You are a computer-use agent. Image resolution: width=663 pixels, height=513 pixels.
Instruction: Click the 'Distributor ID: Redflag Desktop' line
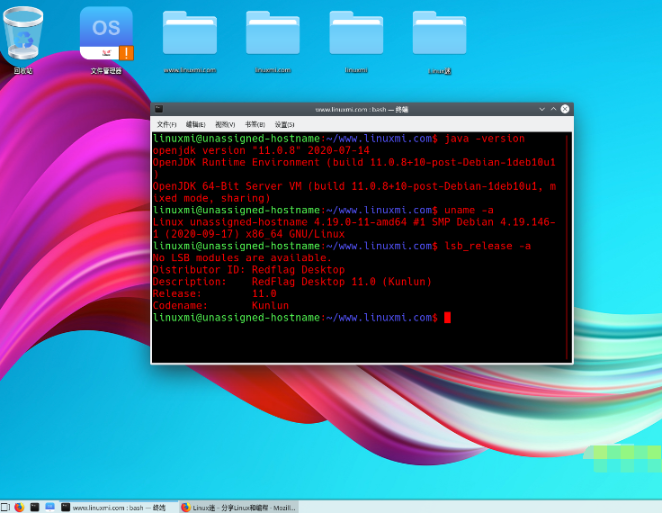(x=249, y=270)
